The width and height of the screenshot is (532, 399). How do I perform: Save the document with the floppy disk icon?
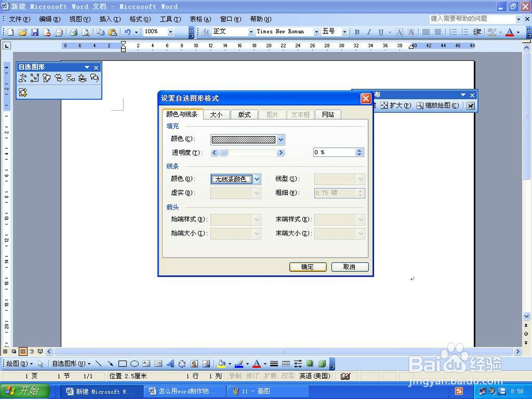35,32
